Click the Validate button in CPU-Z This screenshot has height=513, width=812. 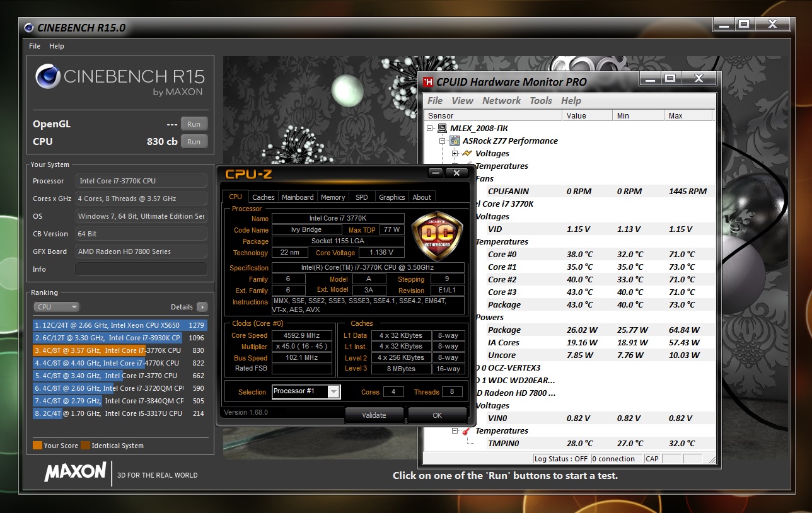(x=374, y=415)
